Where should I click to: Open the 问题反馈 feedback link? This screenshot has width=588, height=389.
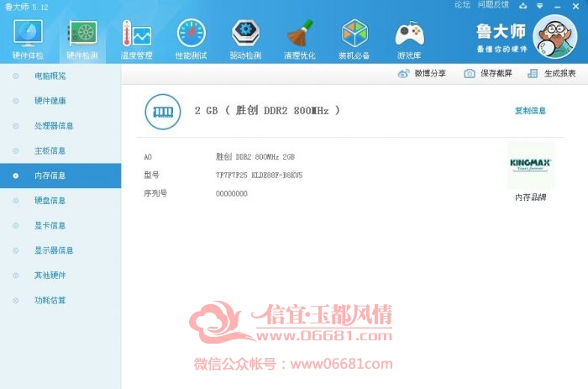(493, 5)
